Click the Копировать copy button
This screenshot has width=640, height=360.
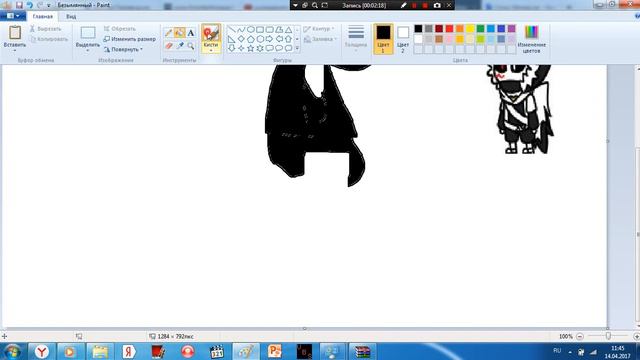point(49,39)
